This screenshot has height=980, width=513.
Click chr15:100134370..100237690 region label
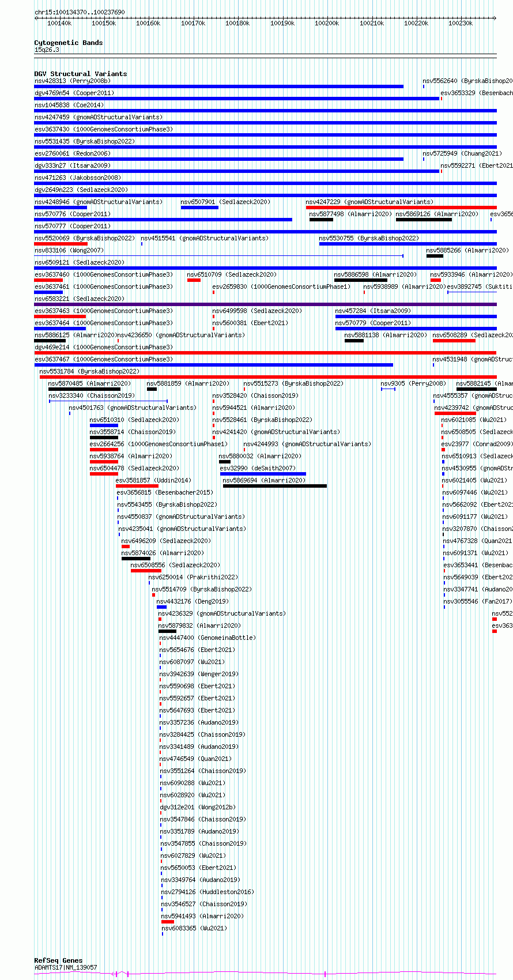click(80, 12)
